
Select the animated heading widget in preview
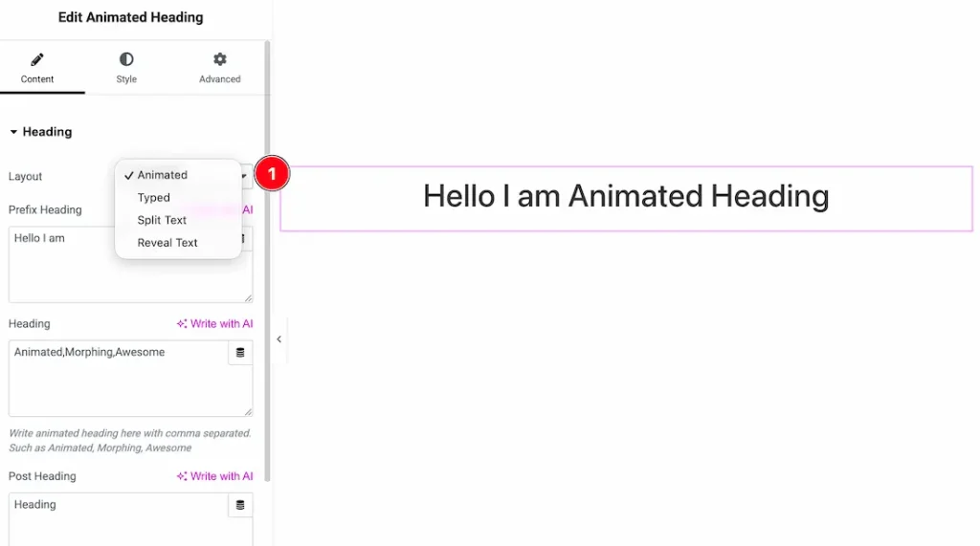626,197
